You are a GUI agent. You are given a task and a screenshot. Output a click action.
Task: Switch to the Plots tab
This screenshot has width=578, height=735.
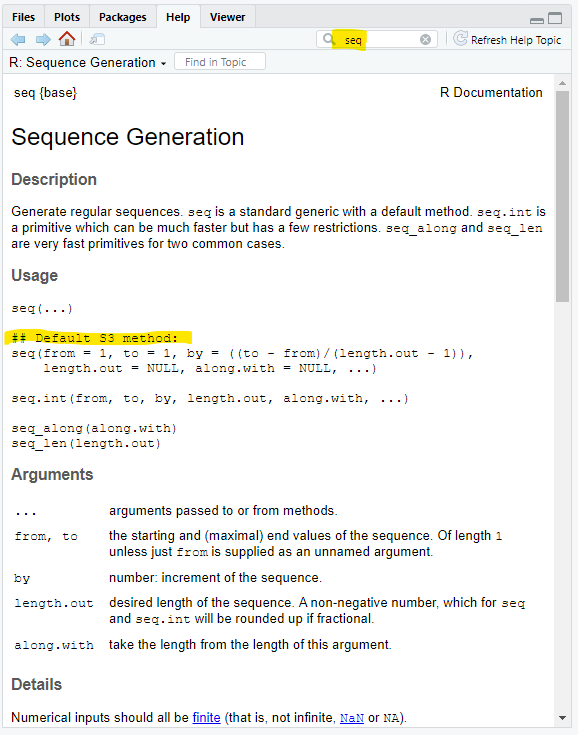pyautogui.click(x=67, y=17)
